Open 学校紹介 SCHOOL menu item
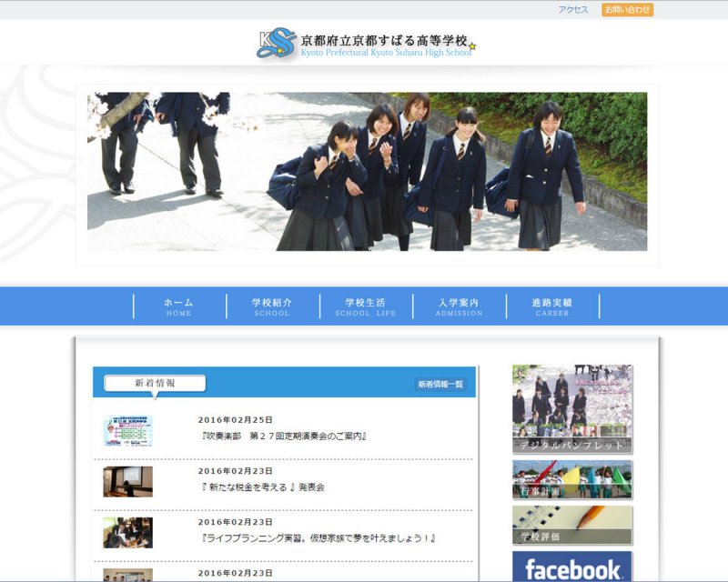 272,306
